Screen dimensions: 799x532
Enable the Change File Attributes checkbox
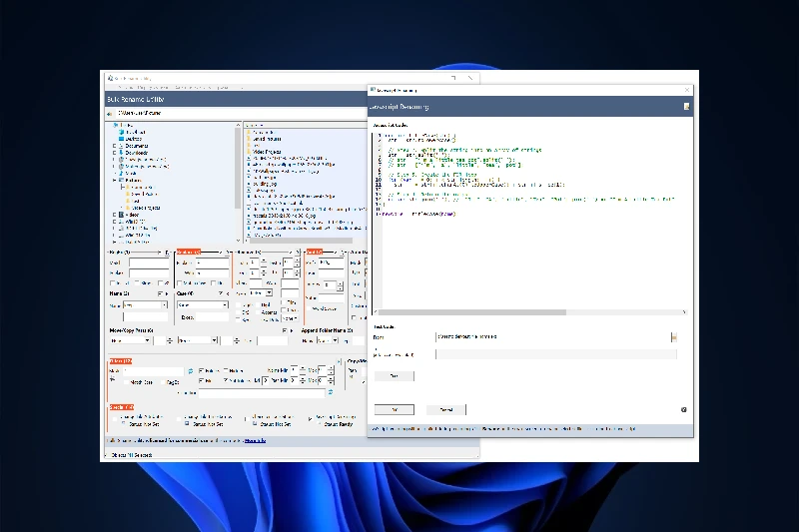coord(114,419)
